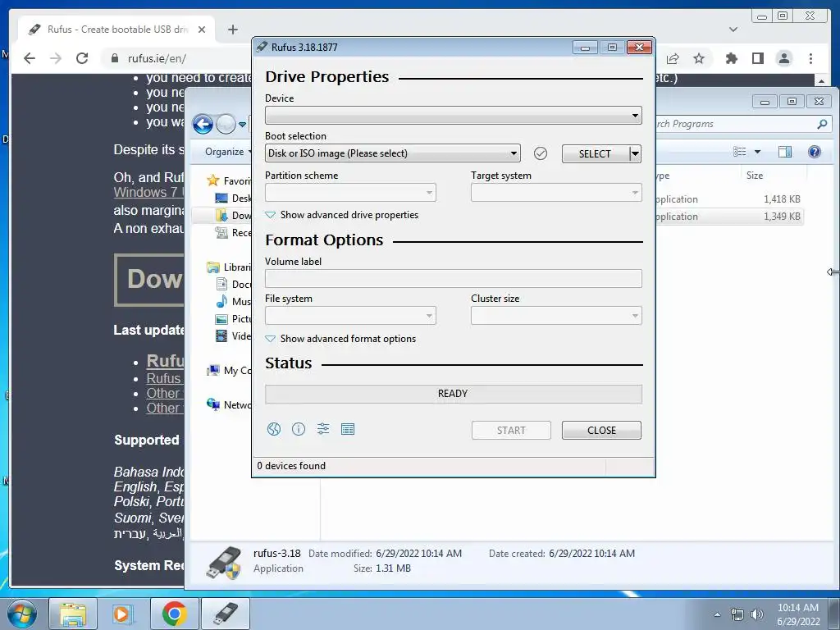Show the Rufus log icon
Image resolution: width=840 pixels, height=630 pixels.
tap(348, 429)
